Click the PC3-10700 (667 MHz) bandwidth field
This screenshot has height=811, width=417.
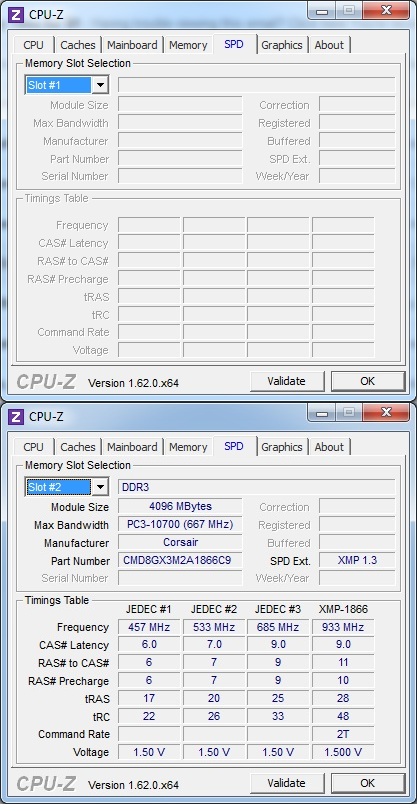coord(180,524)
